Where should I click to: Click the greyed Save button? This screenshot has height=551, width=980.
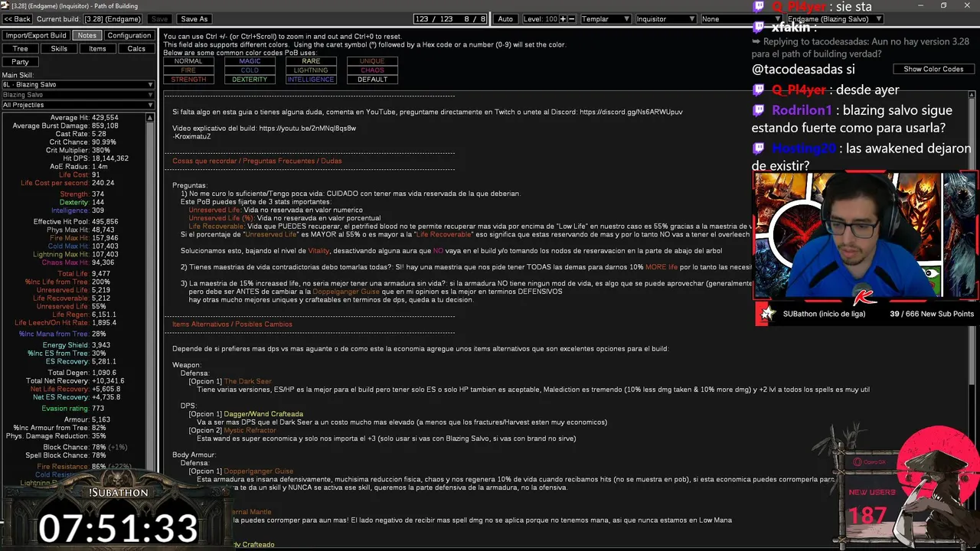point(159,18)
